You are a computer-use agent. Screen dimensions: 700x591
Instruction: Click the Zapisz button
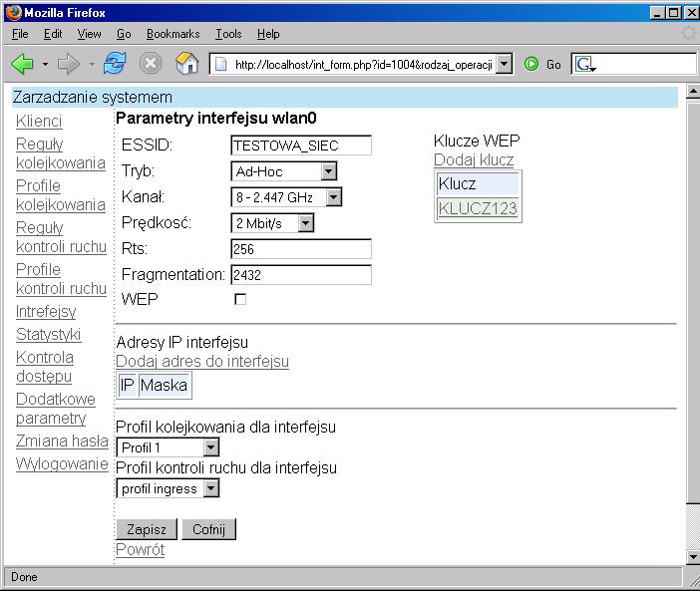click(147, 529)
